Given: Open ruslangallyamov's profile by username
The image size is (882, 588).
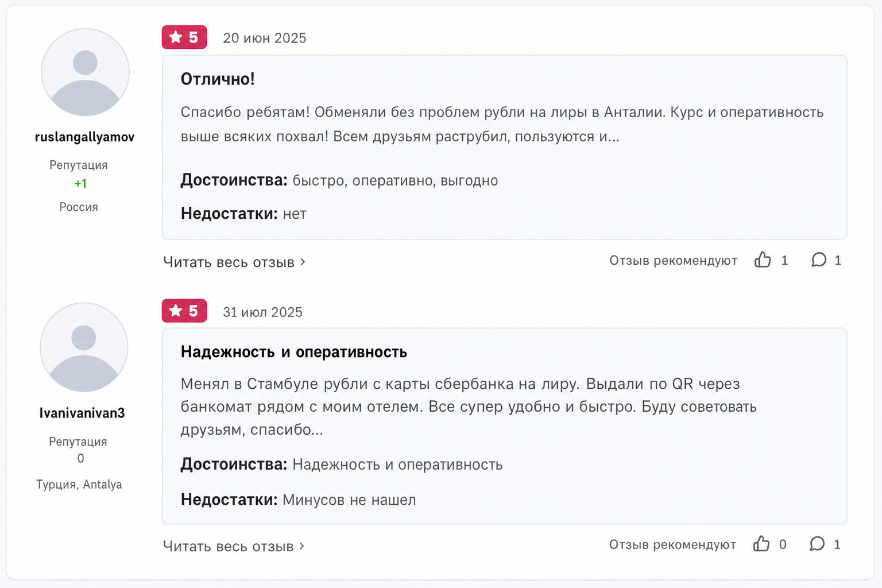Looking at the screenshot, I should click(x=84, y=137).
